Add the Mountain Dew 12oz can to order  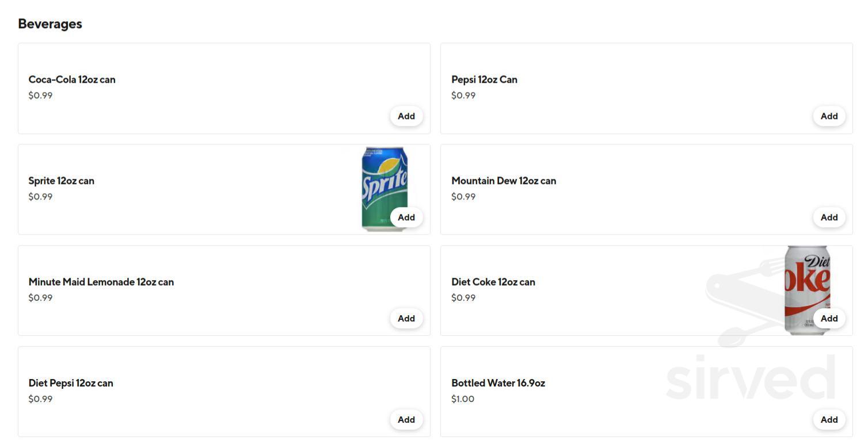[x=828, y=217]
